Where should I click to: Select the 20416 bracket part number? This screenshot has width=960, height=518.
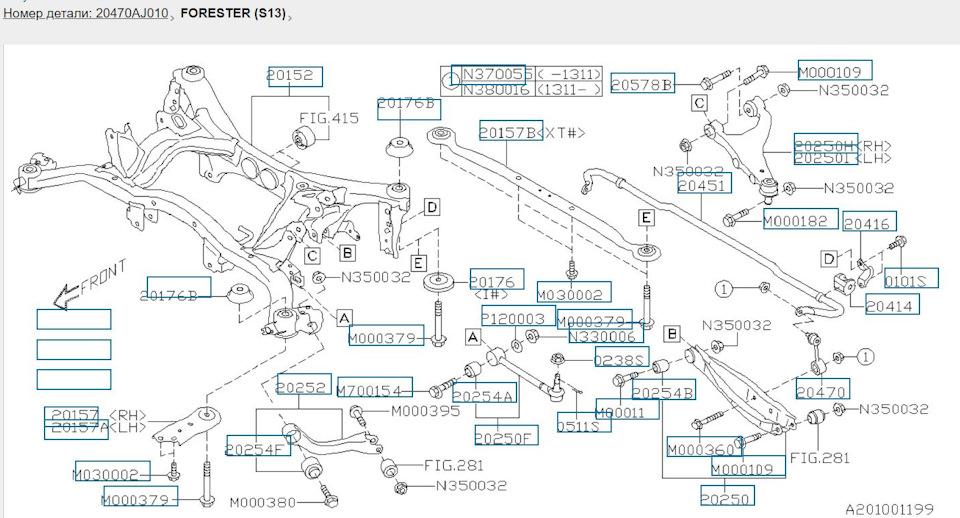point(869,221)
